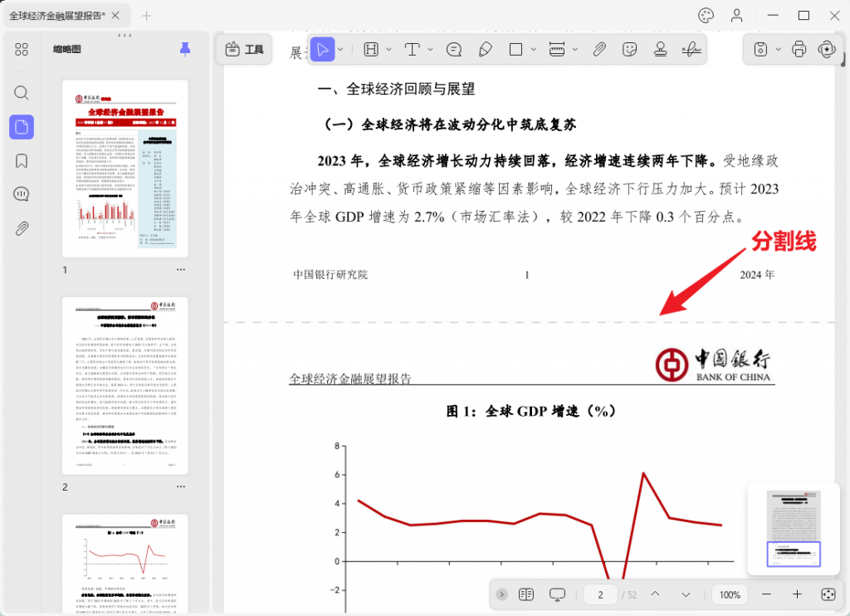This screenshot has width=850, height=616.
Task: Open the AI assistant icon
Action: coord(828,49)
